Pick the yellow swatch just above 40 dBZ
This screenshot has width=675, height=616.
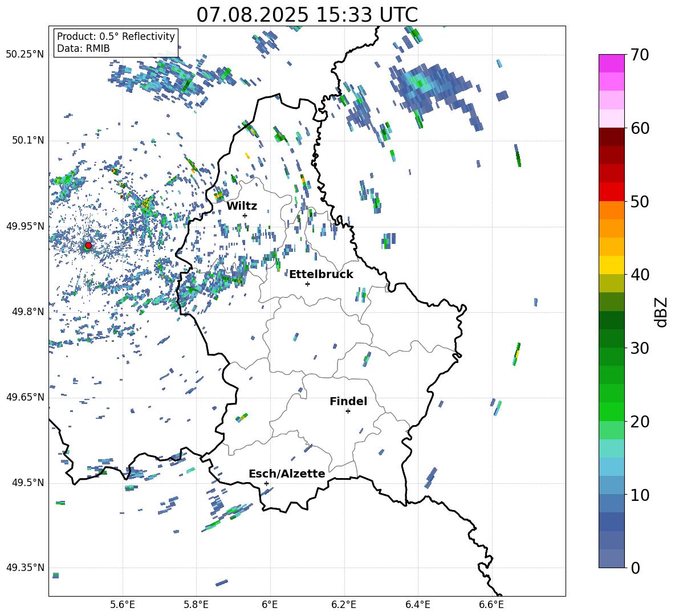tap(611, 265)
